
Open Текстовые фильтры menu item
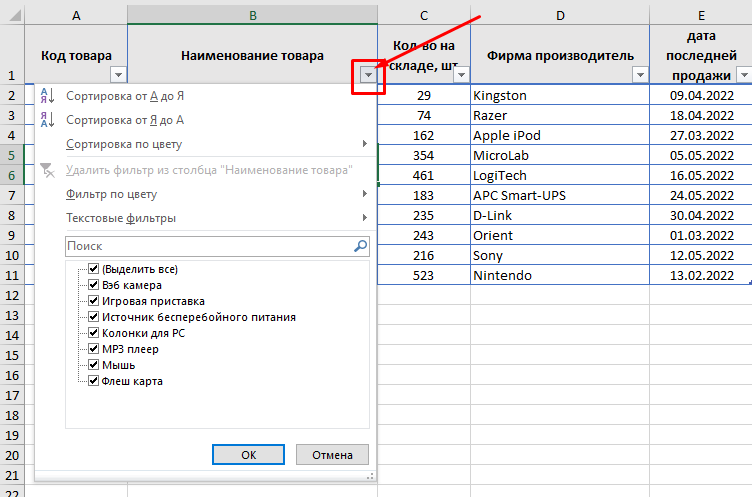tap(206, 218)
